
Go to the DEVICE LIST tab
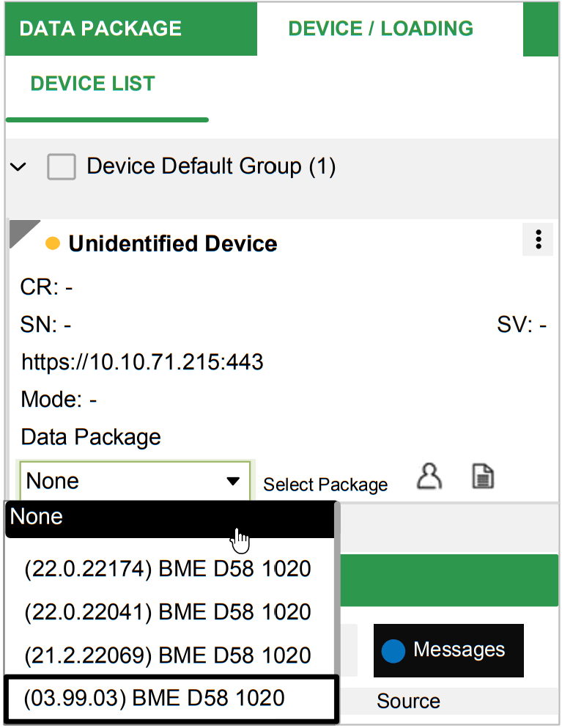click(x=92, y=84)
